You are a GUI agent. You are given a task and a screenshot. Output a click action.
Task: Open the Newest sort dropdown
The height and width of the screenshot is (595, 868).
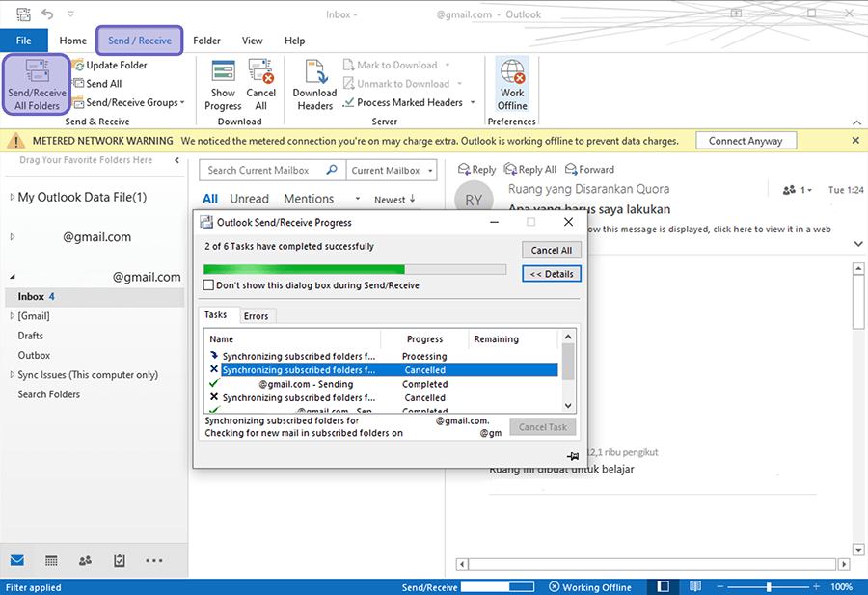[394, 200]
